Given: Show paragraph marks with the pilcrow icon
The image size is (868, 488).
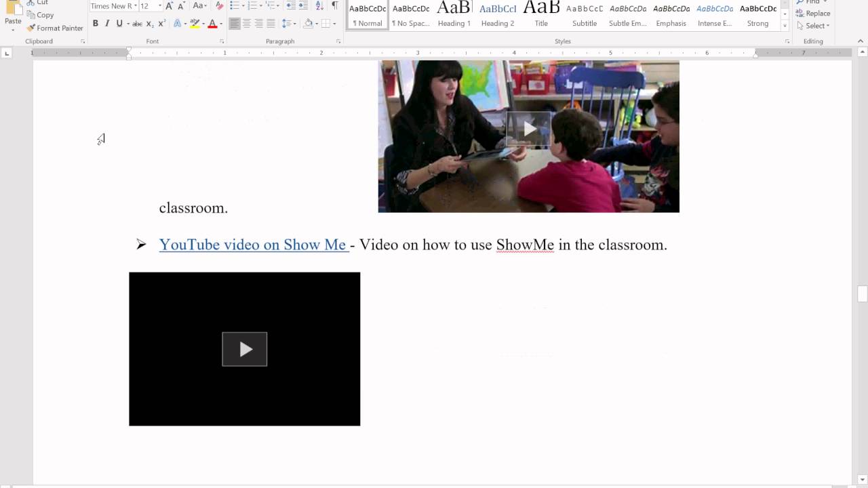Looking at the screenshot, I should (334, 6).
